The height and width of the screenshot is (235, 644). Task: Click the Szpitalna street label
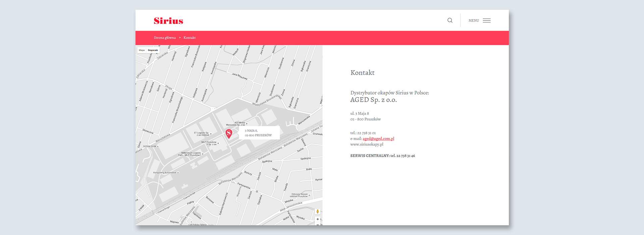tap(259, 200)
